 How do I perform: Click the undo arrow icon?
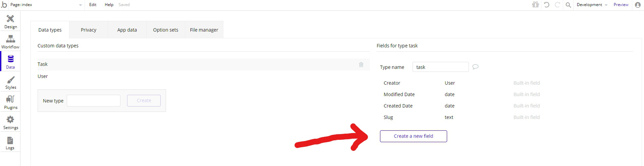[x=546, y=5]
